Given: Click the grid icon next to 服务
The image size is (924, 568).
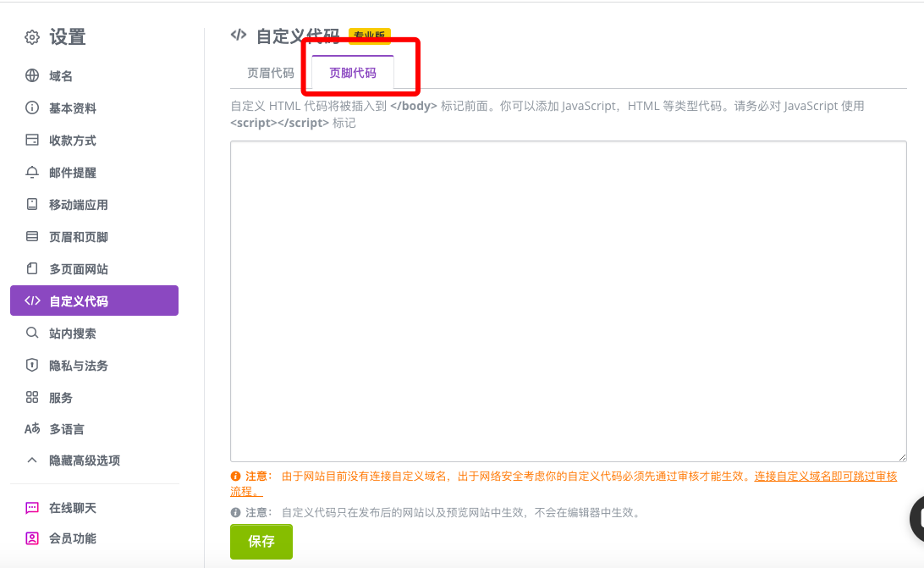Looking at the screenshot, I should 32,397.
